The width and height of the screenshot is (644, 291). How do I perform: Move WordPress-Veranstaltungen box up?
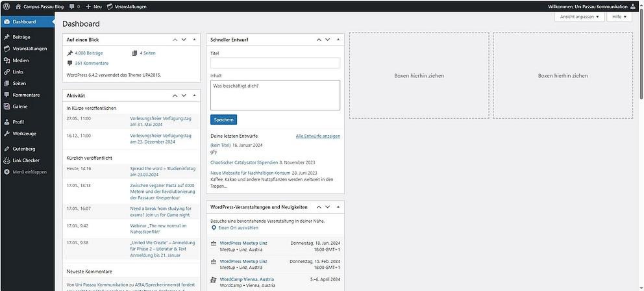point(319,207)
